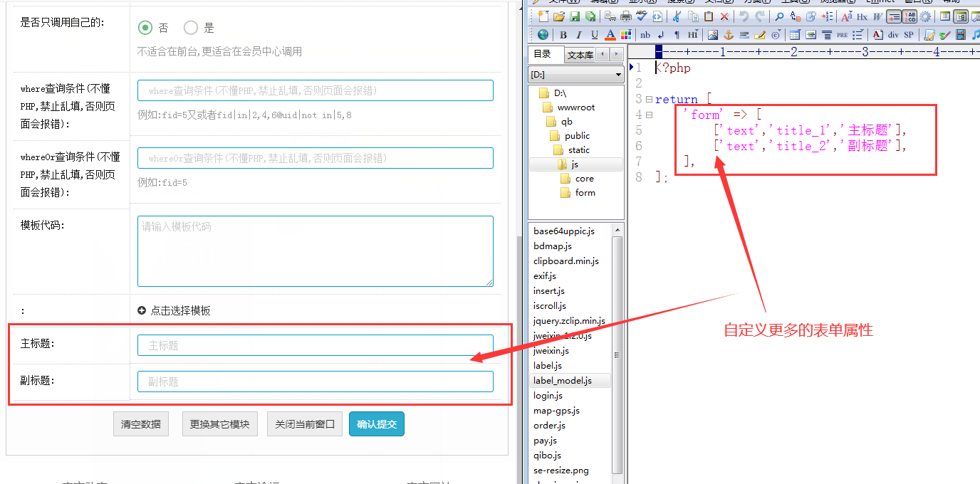Click the Find magnifier icon
Viewport: 980px width, 484px height.
click(779, 16)
